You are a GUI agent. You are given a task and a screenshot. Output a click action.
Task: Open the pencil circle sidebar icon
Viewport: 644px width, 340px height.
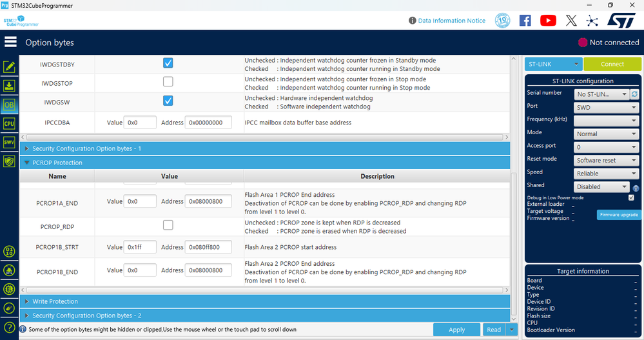[x=9, y=308]
